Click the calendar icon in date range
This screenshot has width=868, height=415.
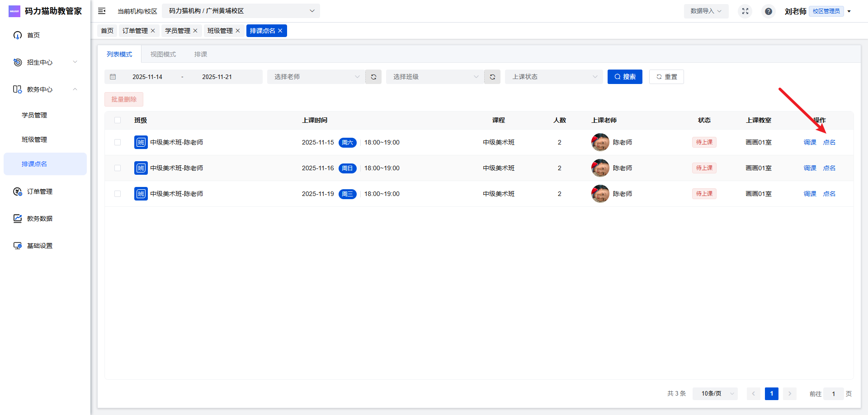point(113,77)
